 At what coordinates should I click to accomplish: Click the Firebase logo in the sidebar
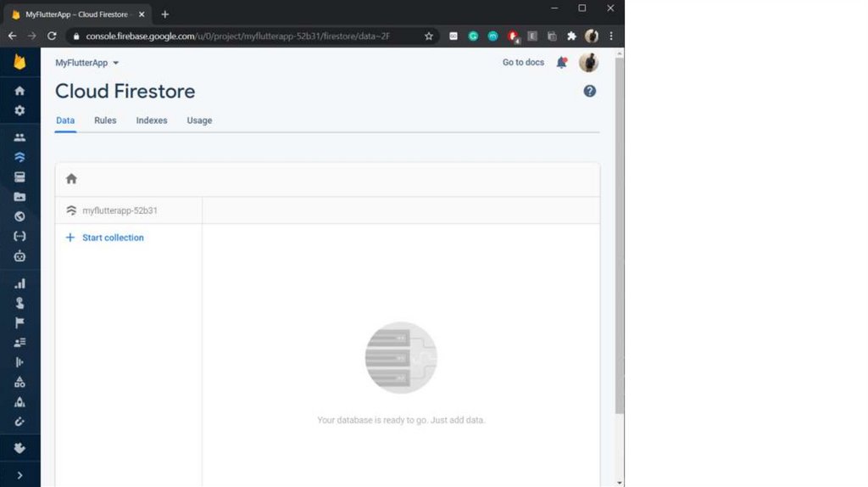(x=20, y=62)
